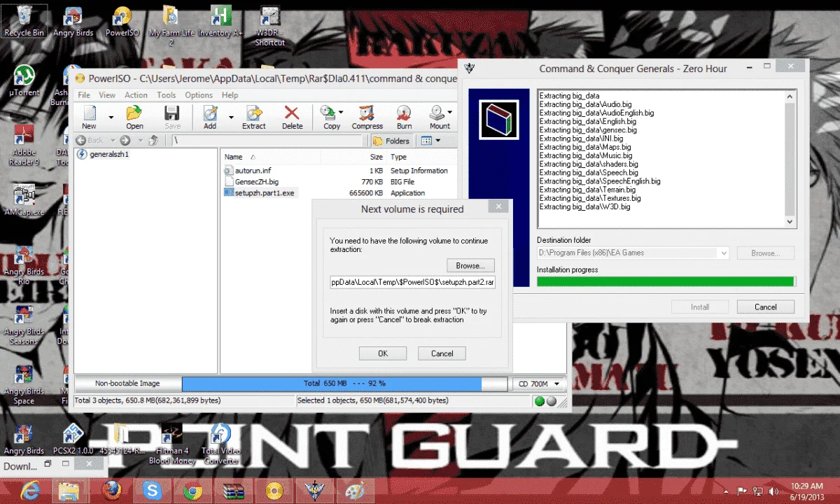The width and height of the screenshot is (840, 504).
Task: Click the Non-bootable Image status label
Action: [x=127, y=384]
